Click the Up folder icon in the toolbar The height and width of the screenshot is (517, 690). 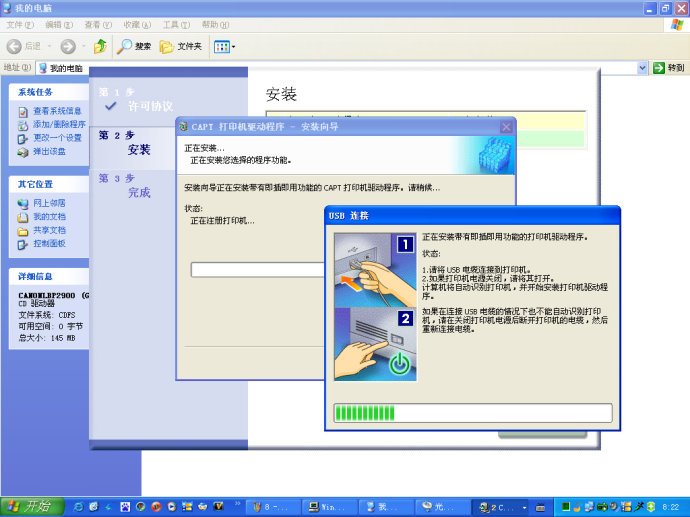[101, 46]
